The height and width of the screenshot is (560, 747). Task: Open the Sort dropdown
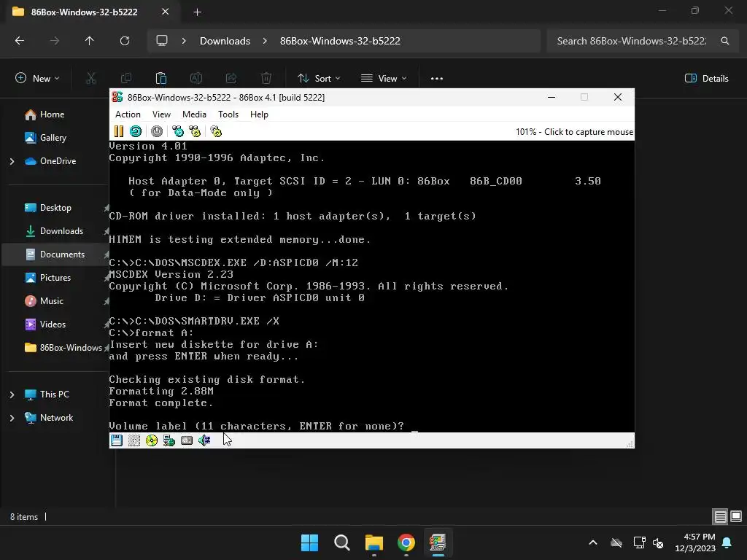click(x=319, y=79)
